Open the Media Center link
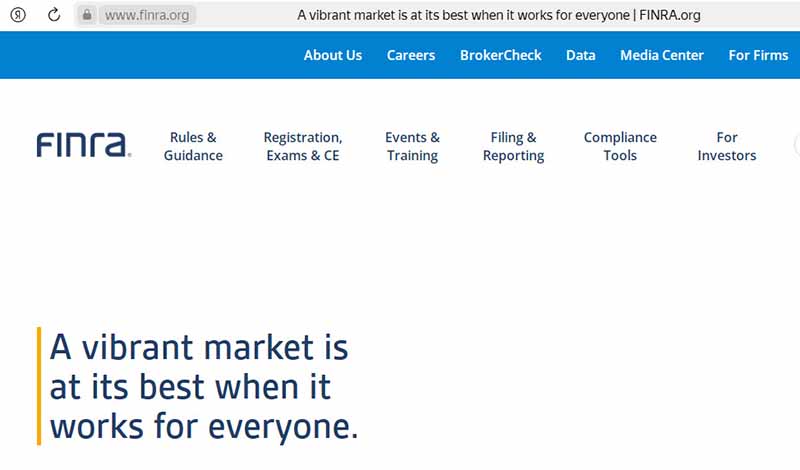This screenshot has height=470, width=800. coord(662,55)
